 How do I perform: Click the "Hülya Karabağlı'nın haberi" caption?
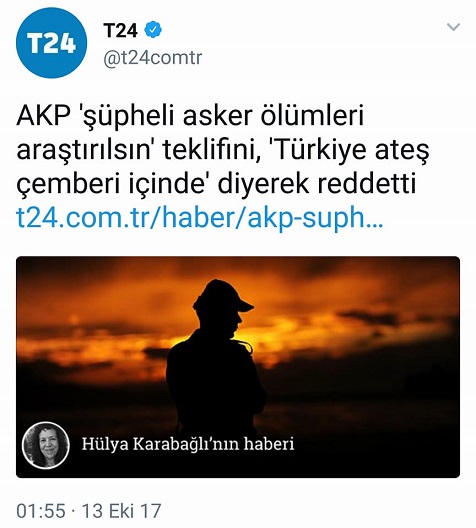[188, 444]
